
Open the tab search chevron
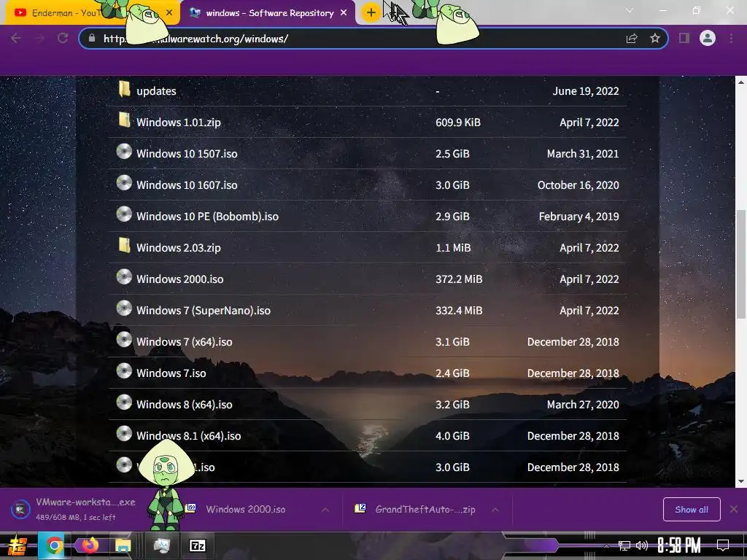point(630,10)
